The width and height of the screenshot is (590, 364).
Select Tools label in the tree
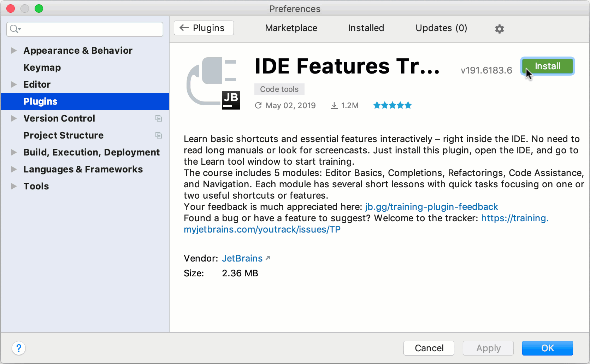coord(36,186)
